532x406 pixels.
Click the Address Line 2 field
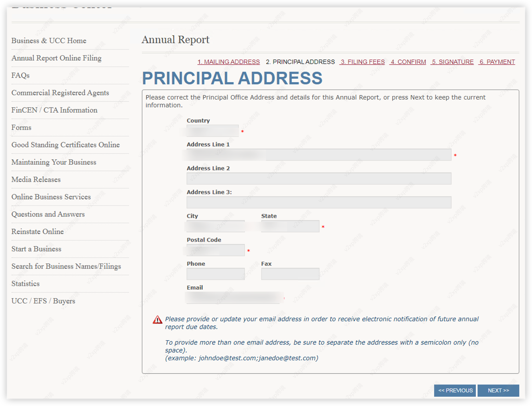click(x=319, y=179)
